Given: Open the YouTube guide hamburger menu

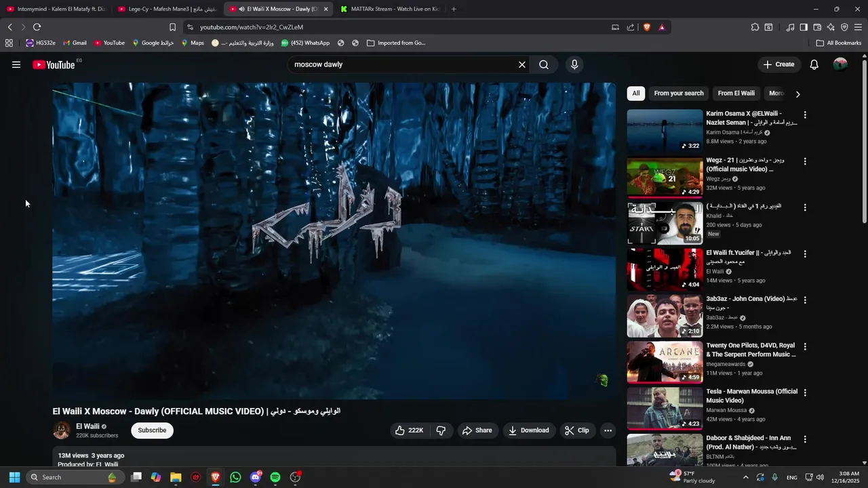Looking at the screenshot, I should [16, 64].
